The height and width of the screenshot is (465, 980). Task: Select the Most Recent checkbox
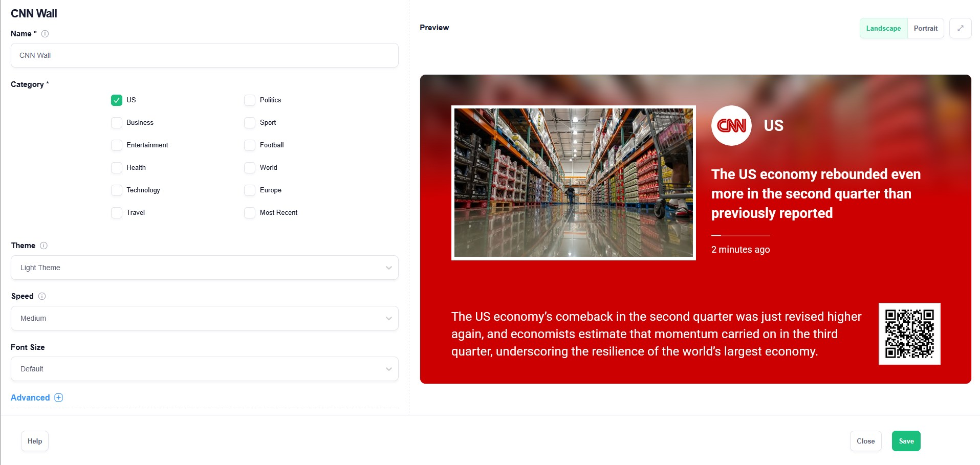pos(250,213)
